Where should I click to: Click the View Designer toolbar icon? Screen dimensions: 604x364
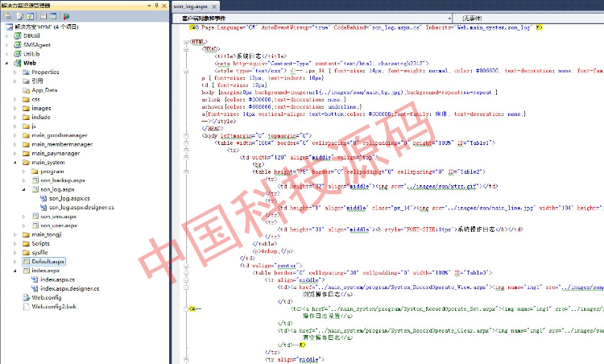coord(53,16)
